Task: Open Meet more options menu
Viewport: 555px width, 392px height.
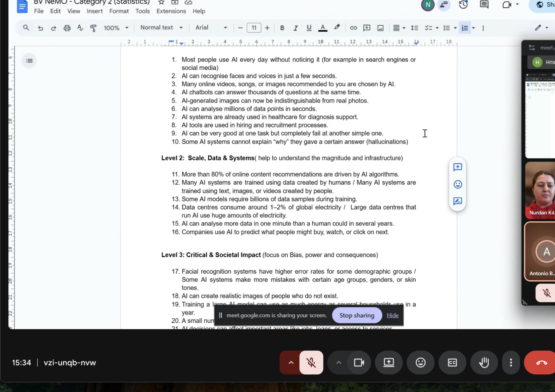Action: click(511, 362)
